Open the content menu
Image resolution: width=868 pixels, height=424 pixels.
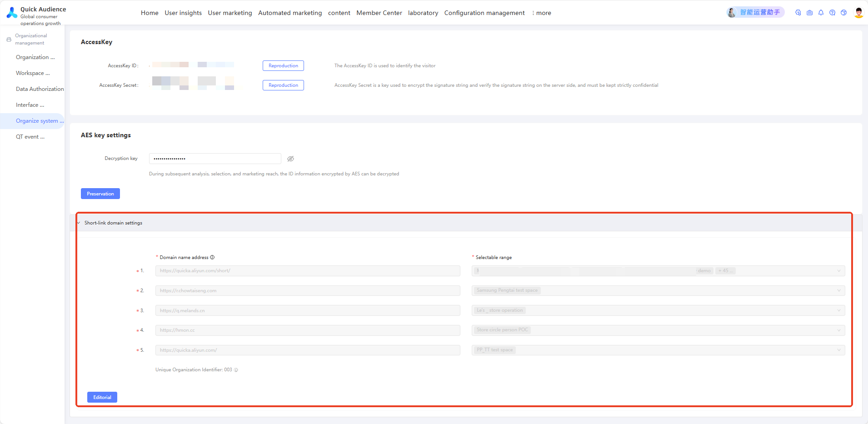(339, 13)
